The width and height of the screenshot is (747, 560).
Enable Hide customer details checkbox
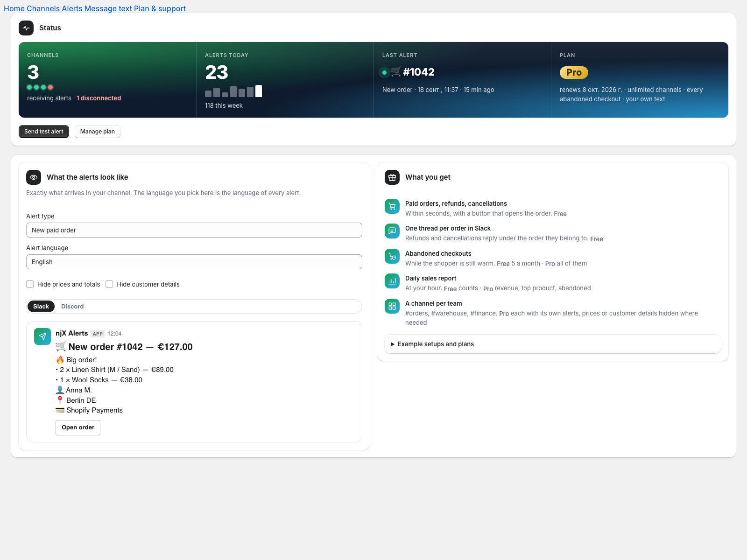pos(109,284)
